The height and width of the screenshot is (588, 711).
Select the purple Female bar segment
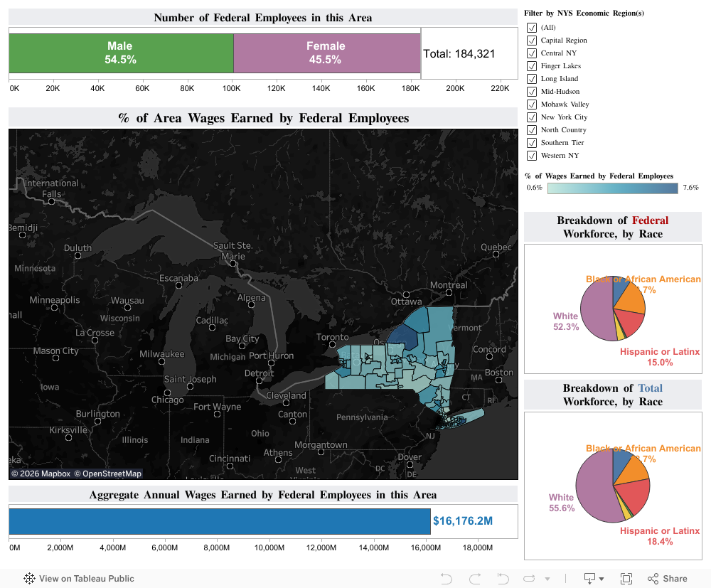pyautogui.click(x=326, y=53)
